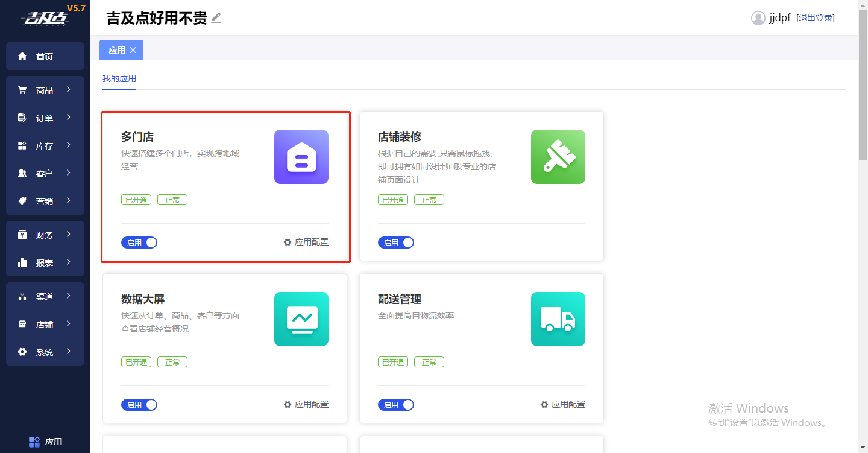
Task: Expand the 客户 menu chevron
Action: tap(69, 173)
